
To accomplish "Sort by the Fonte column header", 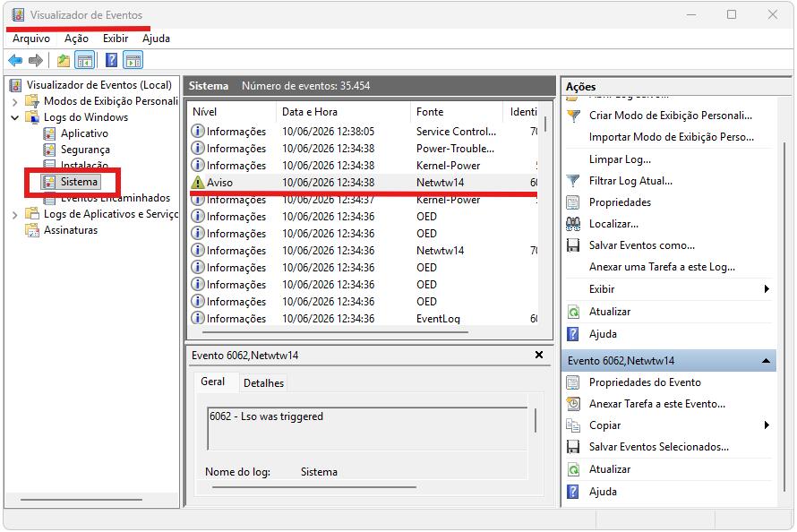I will [456, 112].
